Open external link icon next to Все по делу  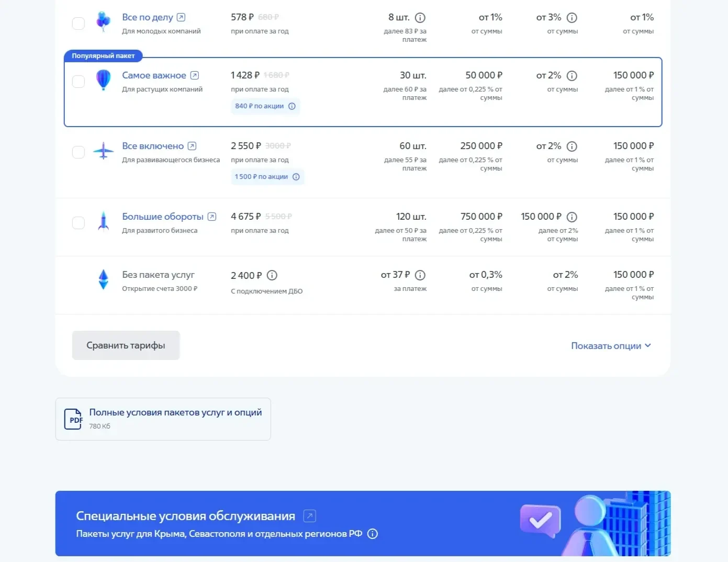181,17
